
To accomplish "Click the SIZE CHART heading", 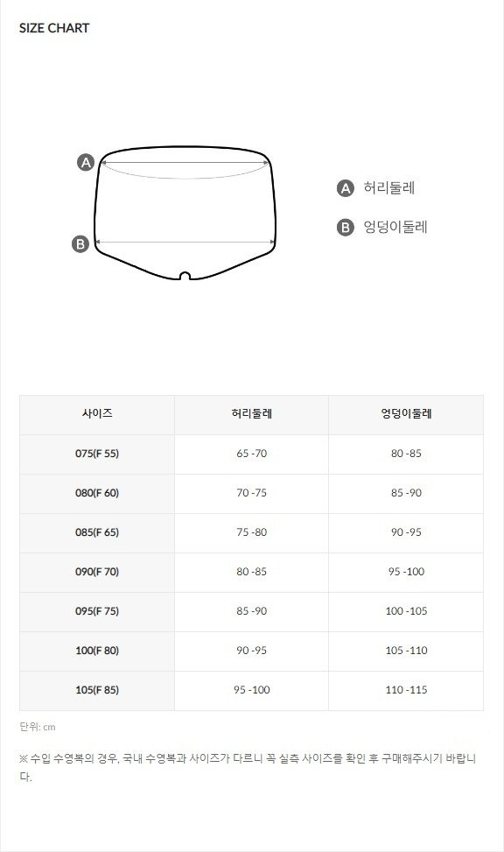I will [x=54, y=28].
